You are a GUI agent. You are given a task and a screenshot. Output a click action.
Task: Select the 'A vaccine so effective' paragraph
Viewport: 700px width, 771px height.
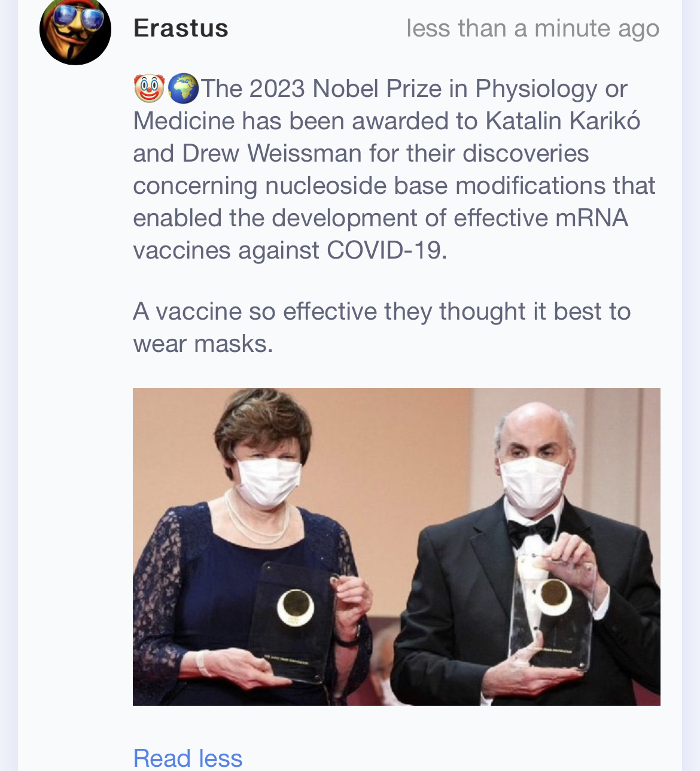pos(382,327)
